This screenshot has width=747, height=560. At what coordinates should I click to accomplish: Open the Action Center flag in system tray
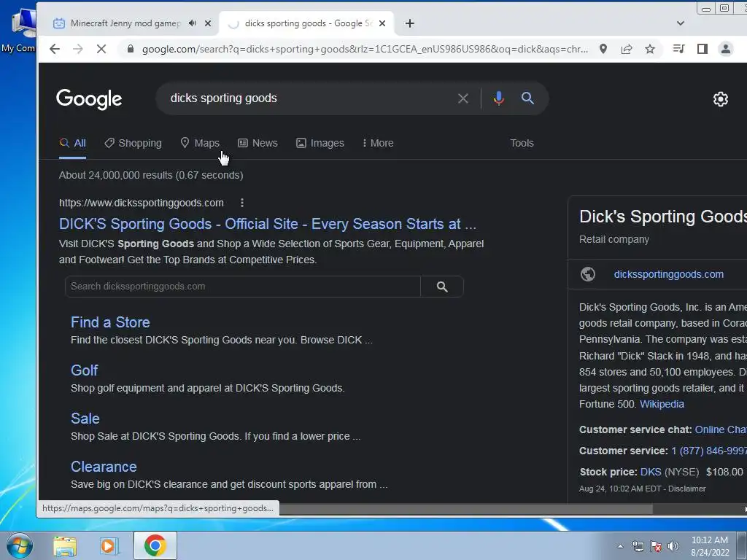(656, 546)
